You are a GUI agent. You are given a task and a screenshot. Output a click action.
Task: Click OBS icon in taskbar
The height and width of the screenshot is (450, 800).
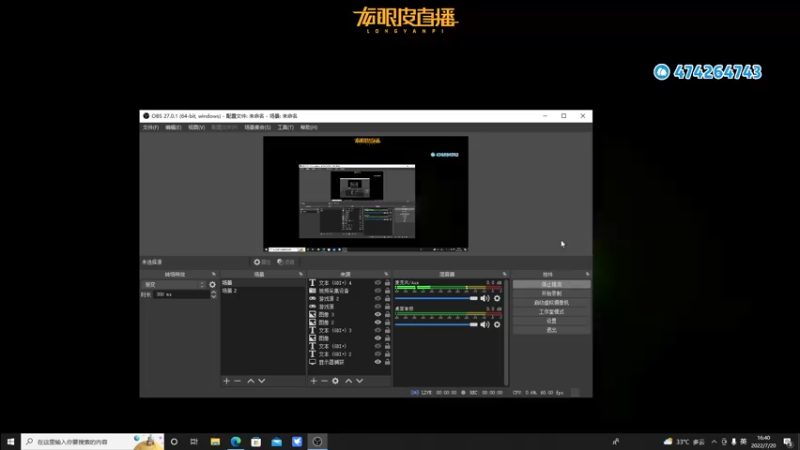[317, 442]
